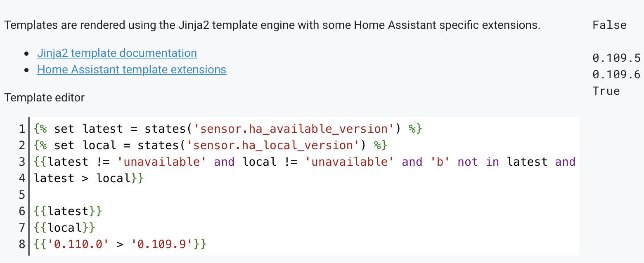Open the Jinja2 template documentation link
Viewport: 644px width, 263px height.
click(117, 53)
